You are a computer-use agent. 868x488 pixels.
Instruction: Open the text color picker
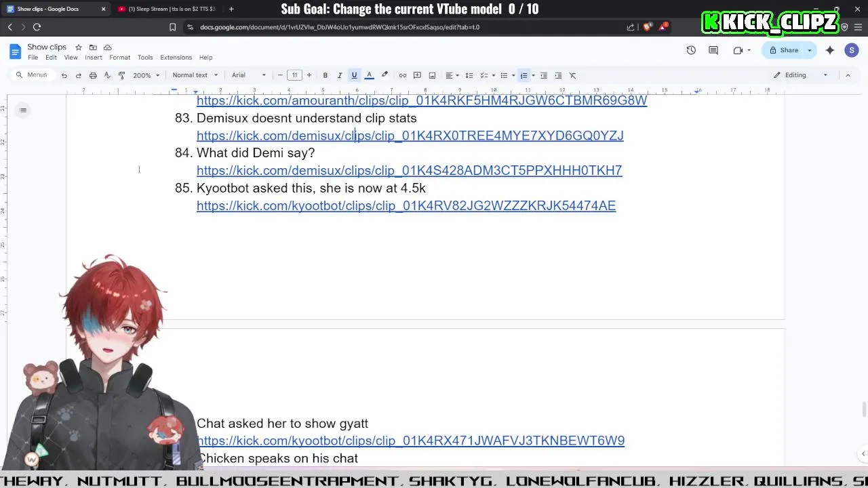click(x=369, y=75)
